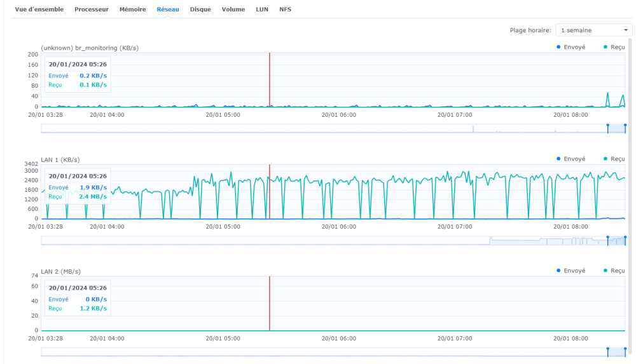636x364 pixels.
Task: Click left range handle of br_monitoring timeline
Action: pos(607,128)
